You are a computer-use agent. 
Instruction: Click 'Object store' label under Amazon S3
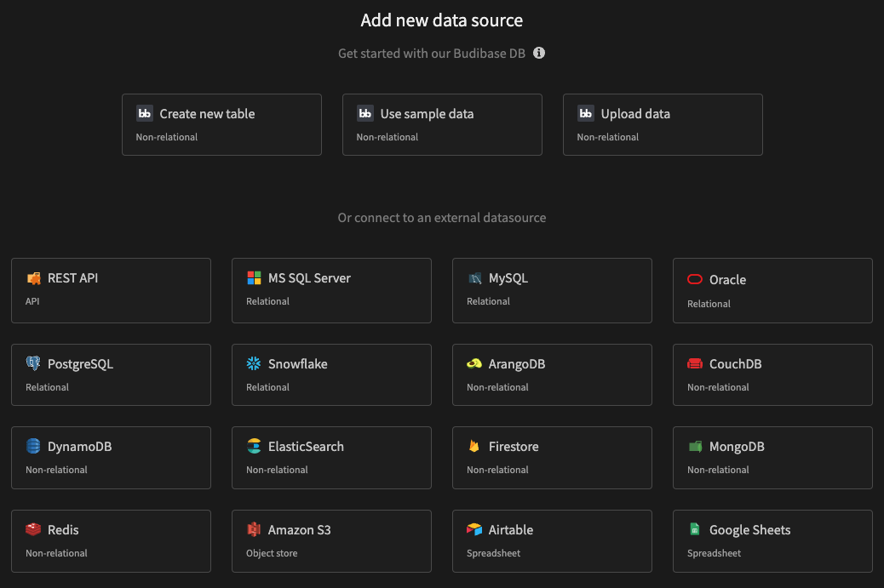coord(271,553)
